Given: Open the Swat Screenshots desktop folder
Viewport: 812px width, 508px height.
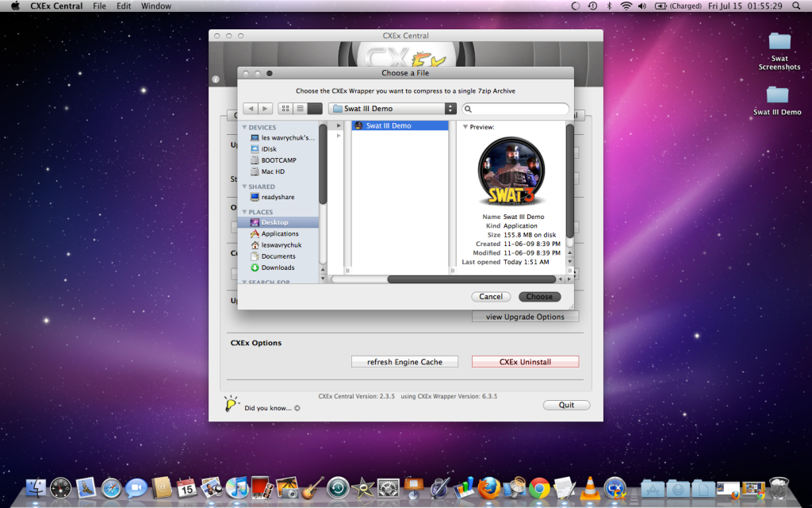Looking at the screenshot, I should pos(779,52).
